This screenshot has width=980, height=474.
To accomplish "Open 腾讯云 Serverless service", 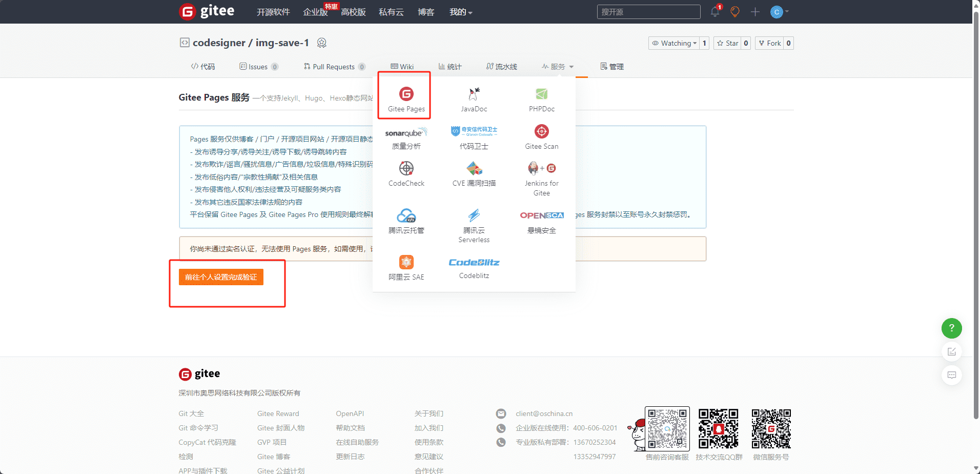I will [x=474, y=226].
